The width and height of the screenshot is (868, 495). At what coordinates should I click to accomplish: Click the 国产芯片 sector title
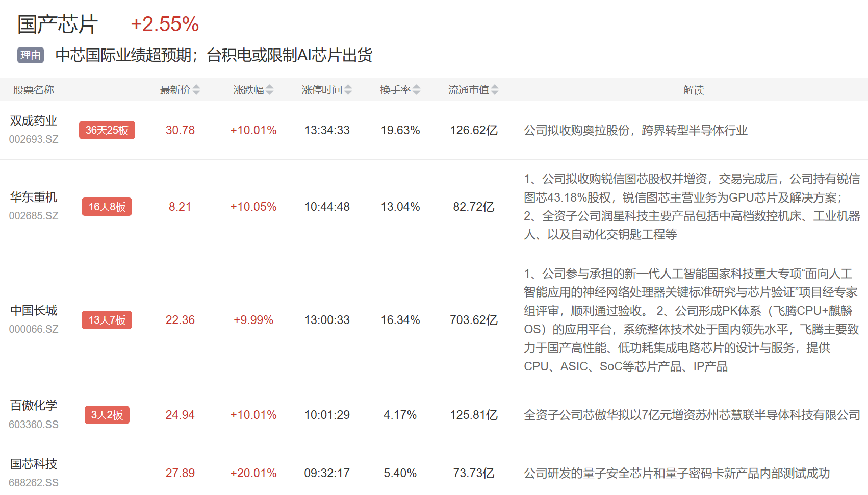tap(57, 24)
